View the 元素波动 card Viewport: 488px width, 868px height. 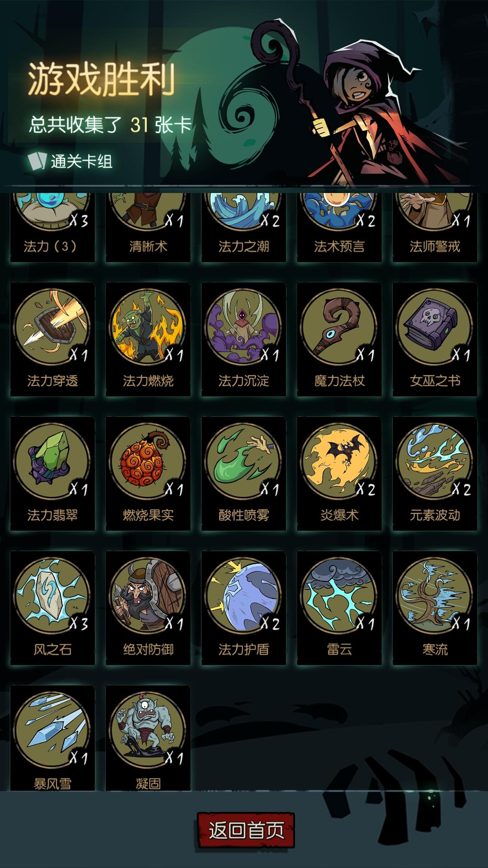click(x=435, y=474)
